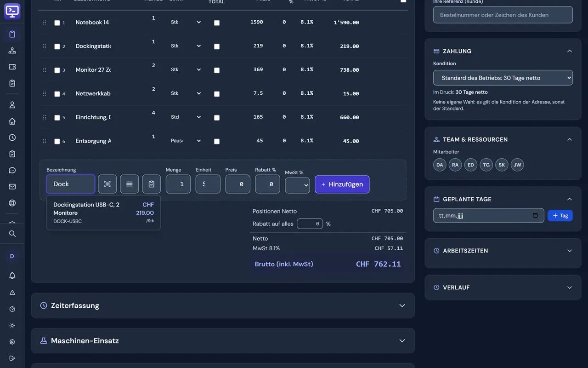Image resolution: width=588 pixels, height=368 pixels.
Task: Click the Hinzufügen button
Action: (342, 184)
